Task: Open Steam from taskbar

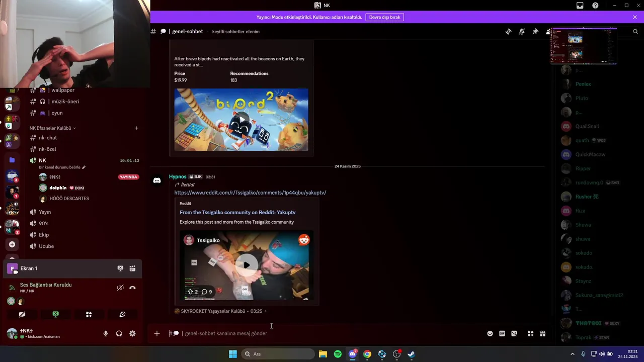Action: click(411, 354)
